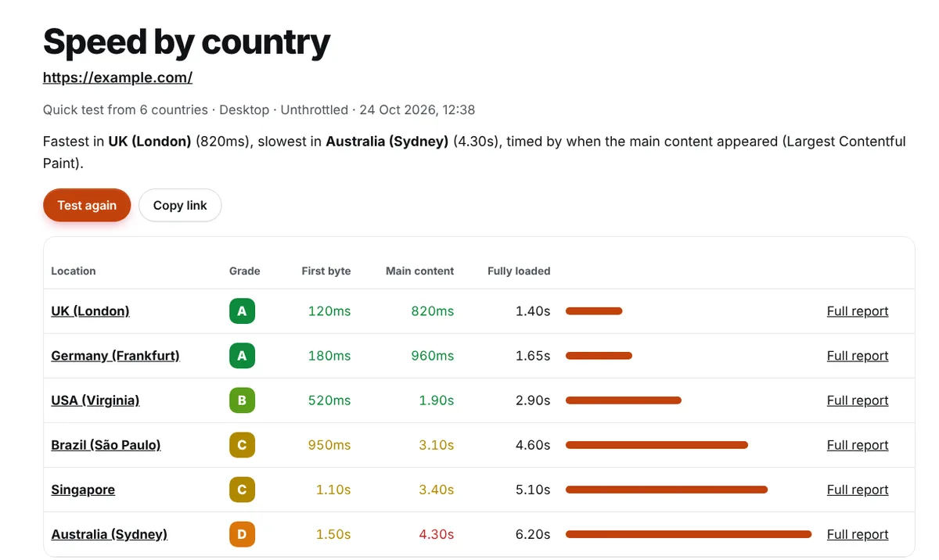Open the Australia (Sydney) location link
The image size is (939, 560).
coord(109,534)
